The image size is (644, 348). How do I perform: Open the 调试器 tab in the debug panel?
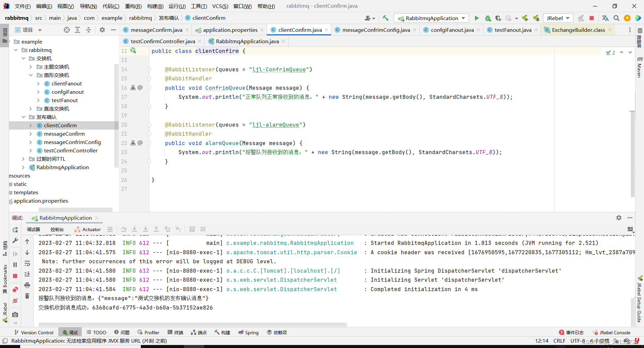click(34, 229)
